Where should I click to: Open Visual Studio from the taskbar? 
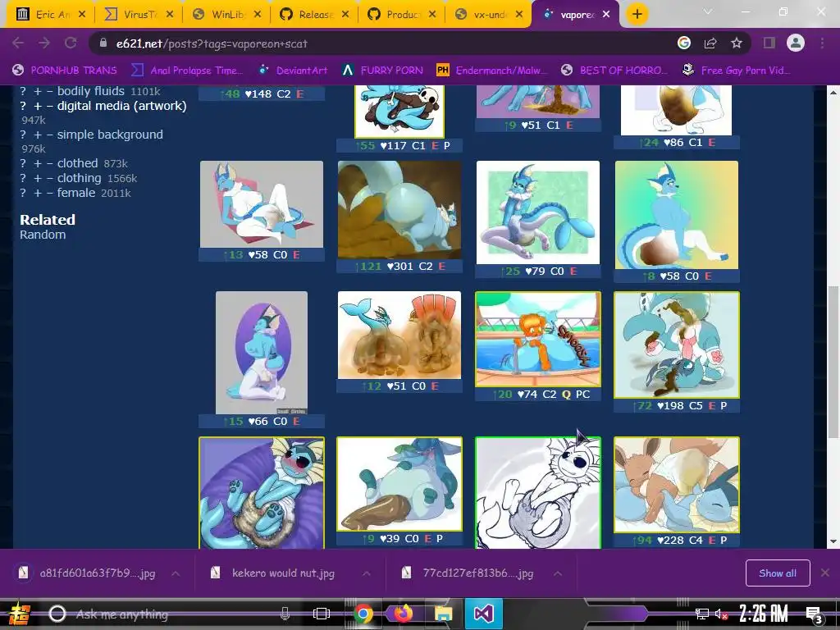click(483, 614)
